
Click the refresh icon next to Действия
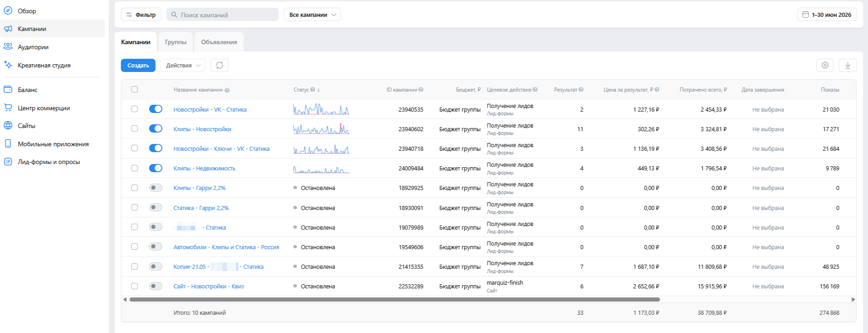pos(219,65)
